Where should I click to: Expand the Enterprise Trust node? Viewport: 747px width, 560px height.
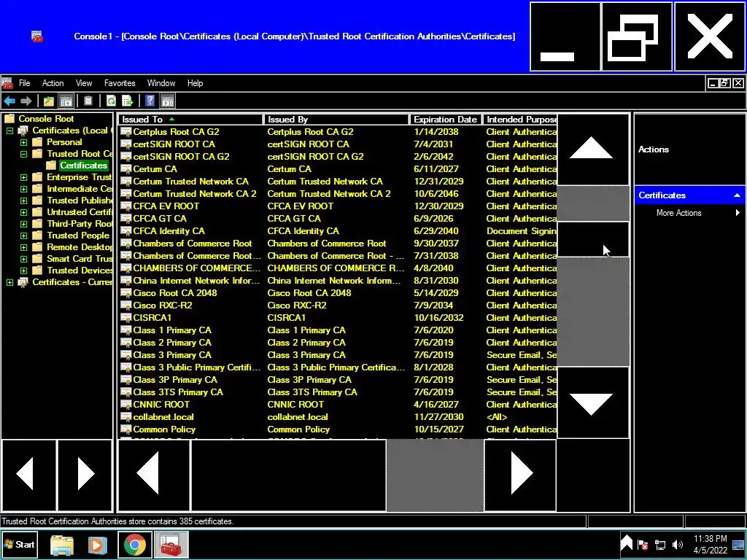[x=24, y=177]
